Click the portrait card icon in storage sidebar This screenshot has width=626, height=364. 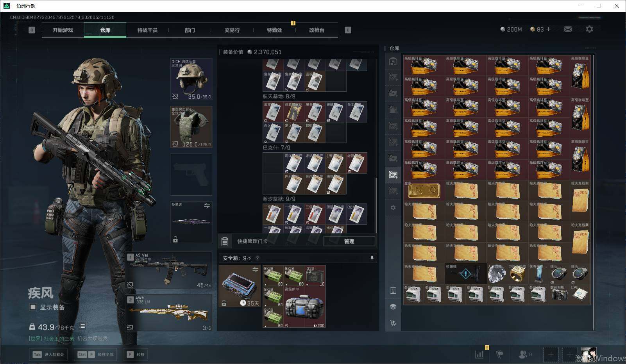pyautogui.click(x=393, y=290)
